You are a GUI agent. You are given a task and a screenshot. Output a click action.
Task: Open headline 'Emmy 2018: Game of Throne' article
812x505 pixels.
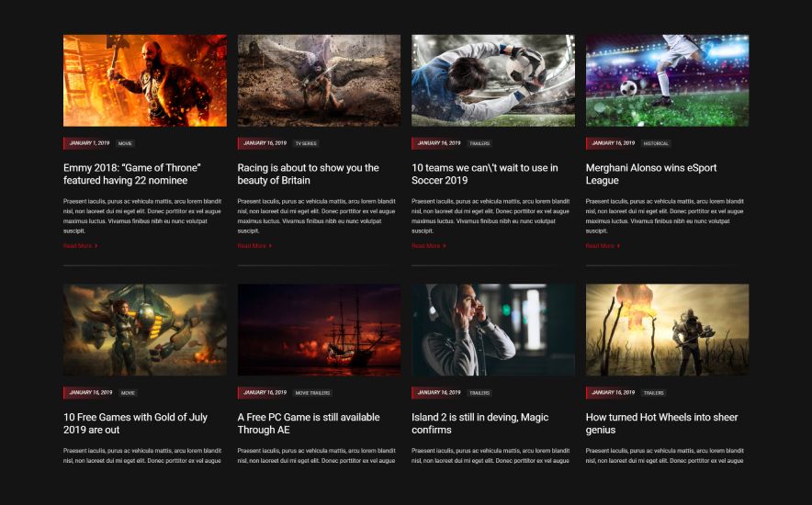pos(132,174)
